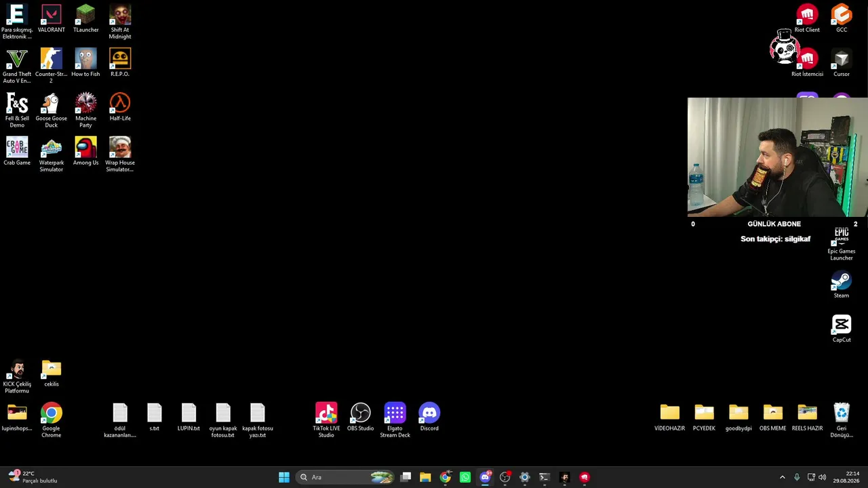Select the Elgato Stream Deck shortcut
The image size is (868, 488).
pos(395,420)
